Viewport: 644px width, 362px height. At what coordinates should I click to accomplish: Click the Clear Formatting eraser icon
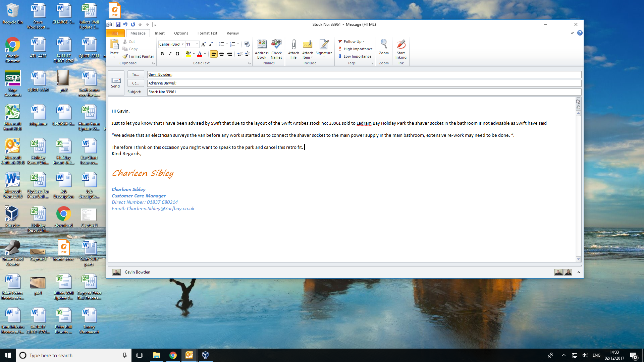[x=247, y=44]
